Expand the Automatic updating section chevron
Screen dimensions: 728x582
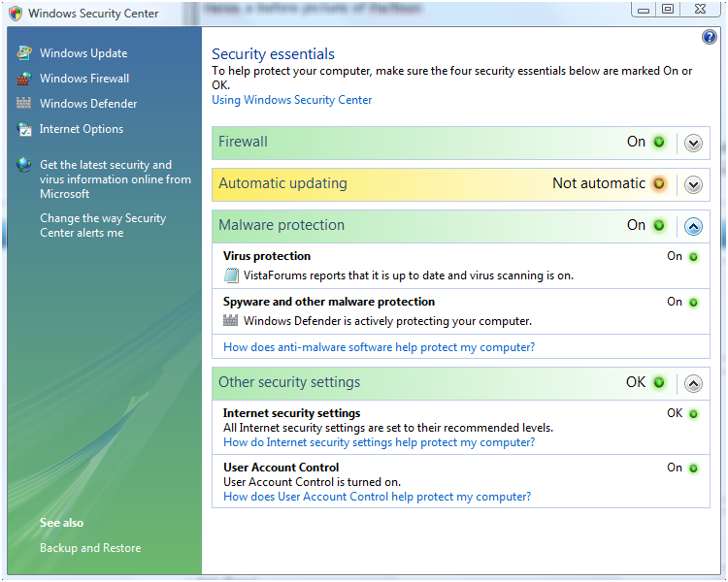[693, 184]
